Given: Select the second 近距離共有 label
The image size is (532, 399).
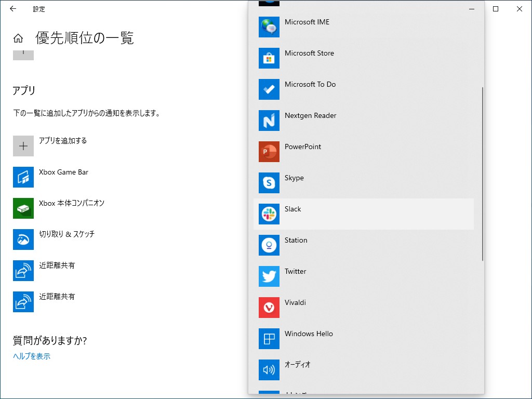Looking at the screenshot, I should pos(57,297).
